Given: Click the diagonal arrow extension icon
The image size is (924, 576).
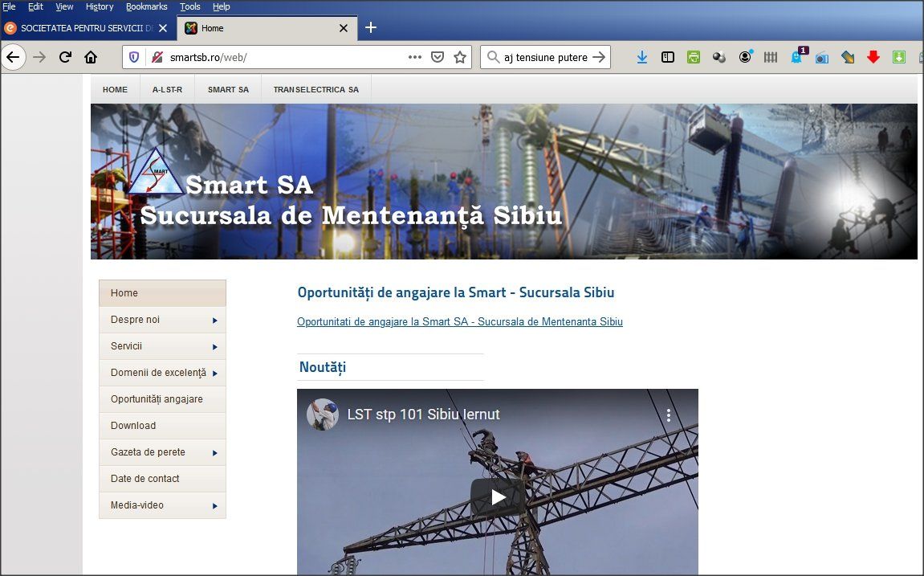Looking at the screenshot, I should coord(848,57).
